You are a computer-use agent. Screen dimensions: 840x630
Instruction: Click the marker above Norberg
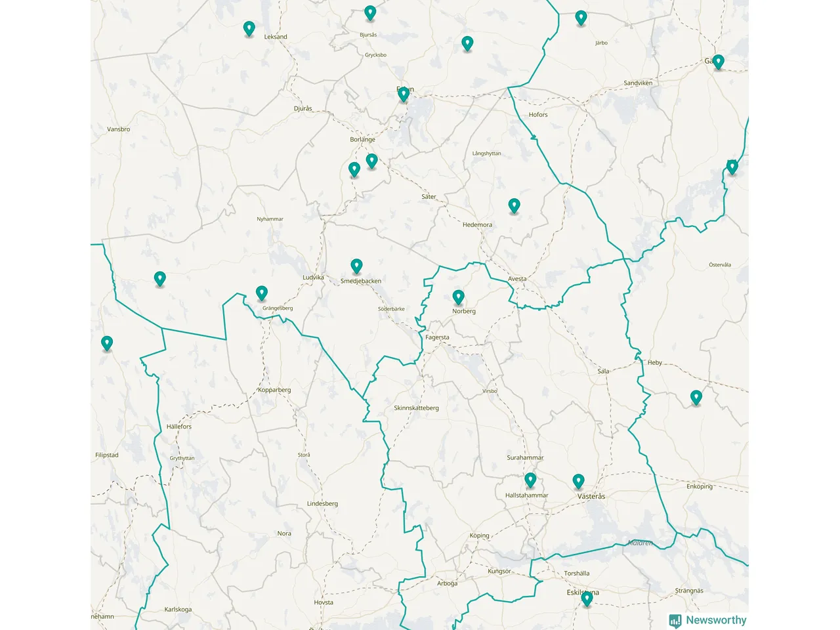(458, 298)
